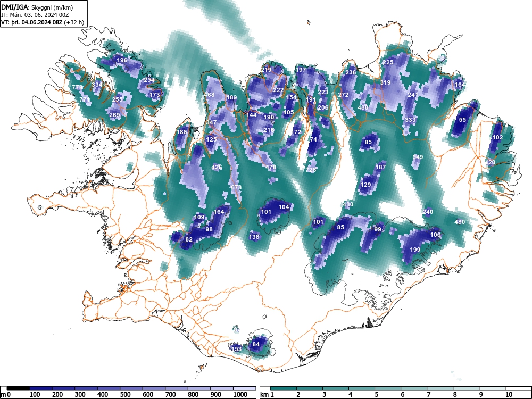
Task: Click visibility value 74 on the map
Action: tap(313, 139)
